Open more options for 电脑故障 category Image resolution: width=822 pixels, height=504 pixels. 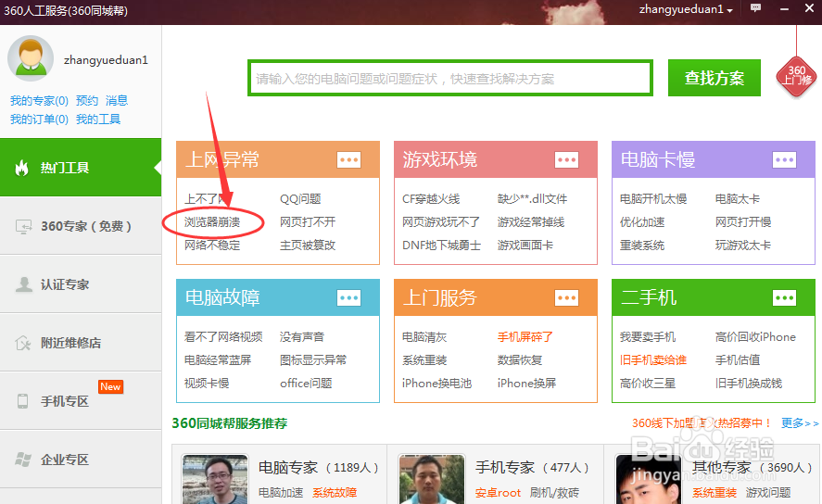click(x=348, y=298)
